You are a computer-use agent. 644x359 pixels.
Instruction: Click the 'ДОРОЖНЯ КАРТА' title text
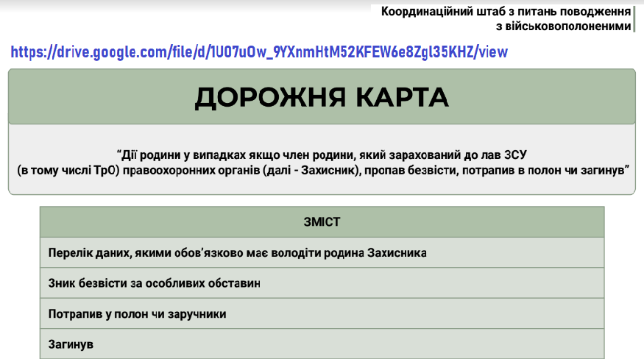(x=321, y=98)
